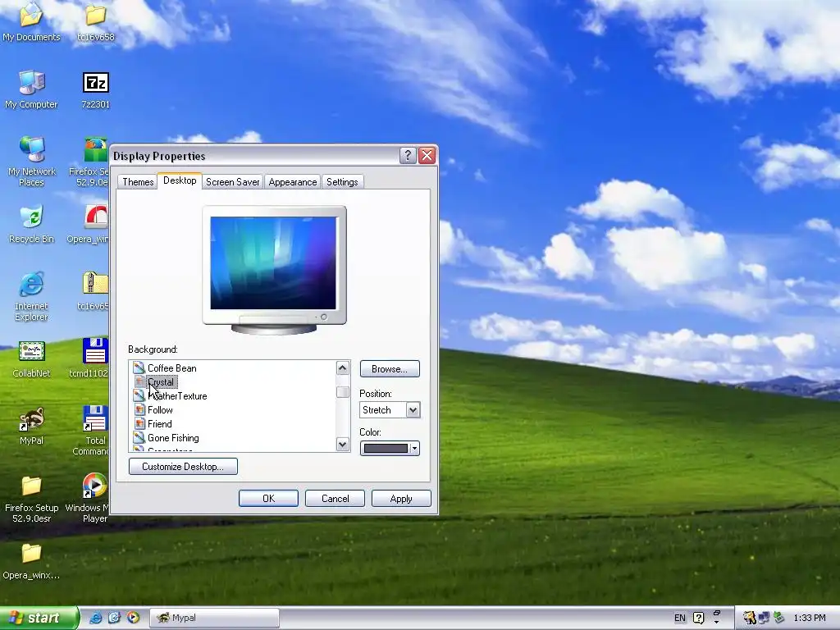Switch to the Themes tab
Image resolution: width=840 pixels, height=630 pixels.
pyautogui.click(x=138, y=182)
